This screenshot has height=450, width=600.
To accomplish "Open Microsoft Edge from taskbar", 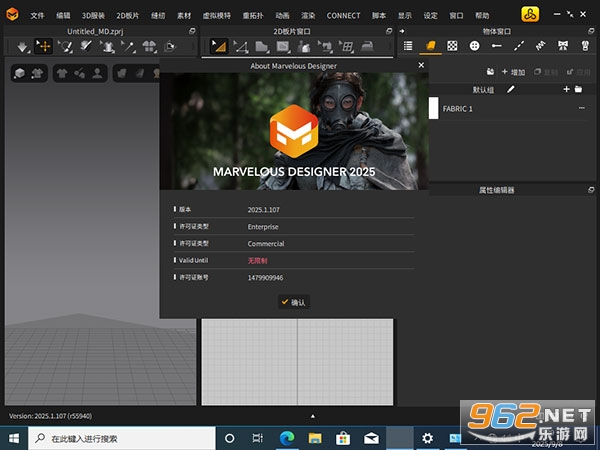I will pyautogui.click(x=287, y=439).
